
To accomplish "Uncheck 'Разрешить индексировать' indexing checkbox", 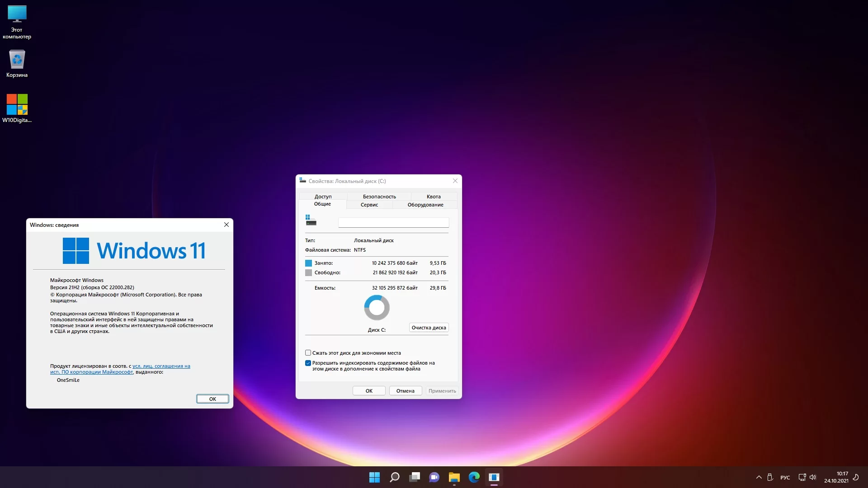I will 308,363.
